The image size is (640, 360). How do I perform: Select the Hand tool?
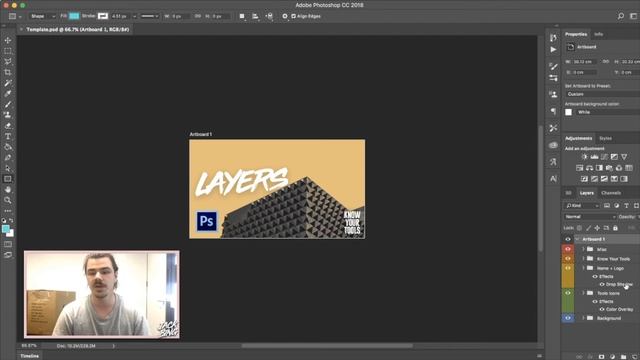click(8, 189)
